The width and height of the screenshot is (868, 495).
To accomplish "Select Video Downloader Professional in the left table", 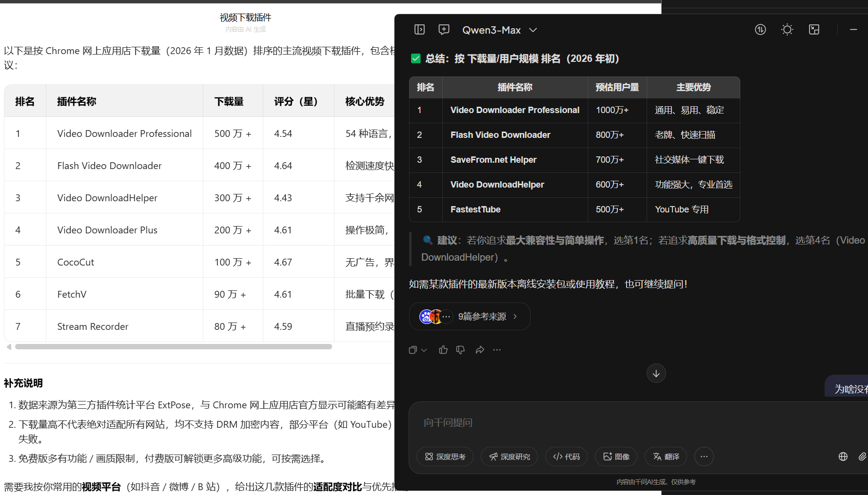I will coord(124,133).
